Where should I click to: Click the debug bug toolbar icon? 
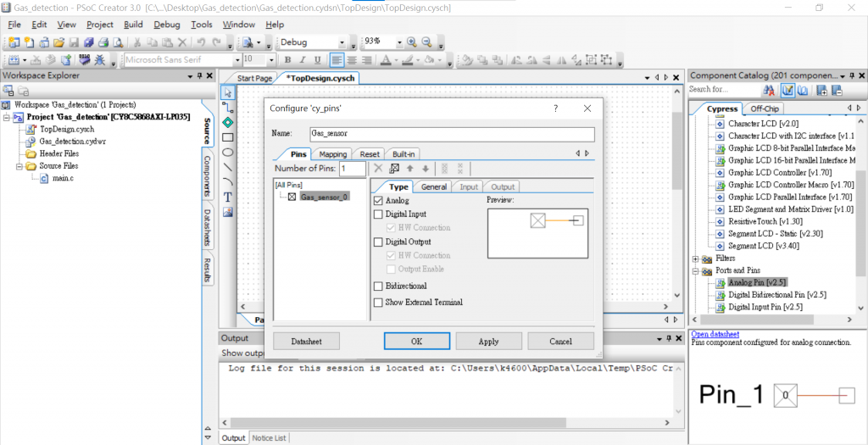point(100,60)
